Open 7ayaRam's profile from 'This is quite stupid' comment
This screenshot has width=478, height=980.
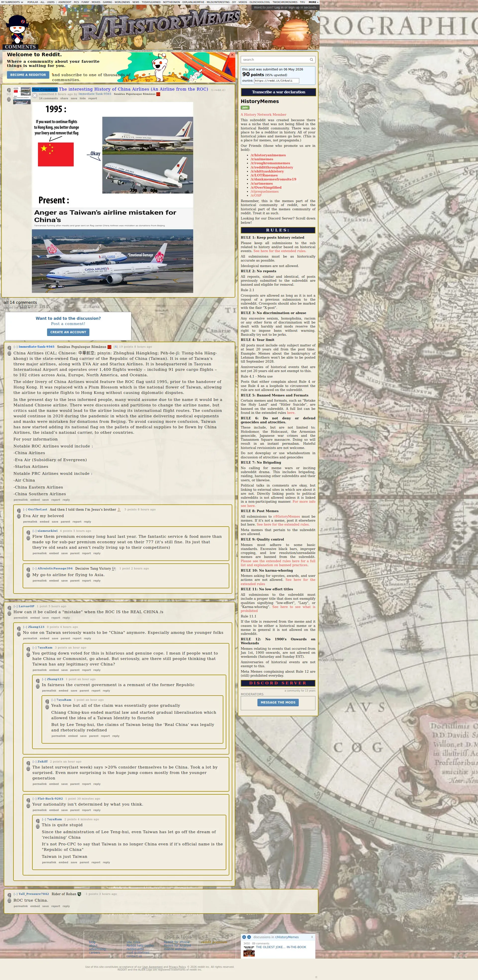coord(55,819)
